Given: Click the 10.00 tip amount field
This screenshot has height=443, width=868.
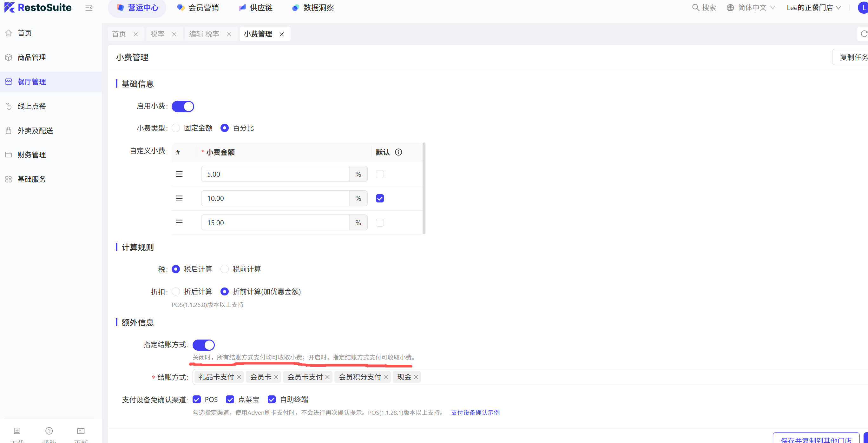Looking at the screenshot, I should coord(275,198).
